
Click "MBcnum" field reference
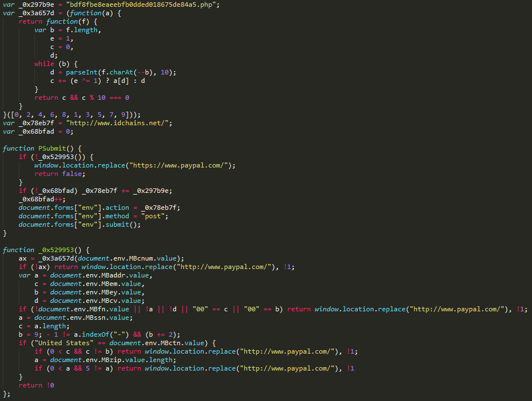pos(141,258)
